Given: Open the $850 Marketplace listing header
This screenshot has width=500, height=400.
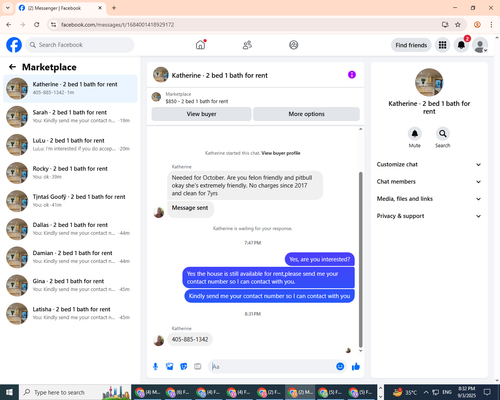Looking at the screenshot, I should click(256, 98).
